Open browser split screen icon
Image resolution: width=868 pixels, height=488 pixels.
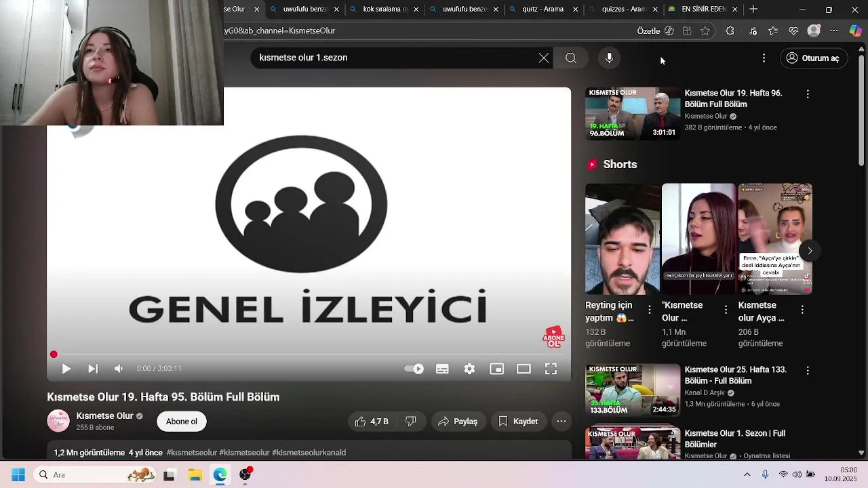(x=687, y=30)
